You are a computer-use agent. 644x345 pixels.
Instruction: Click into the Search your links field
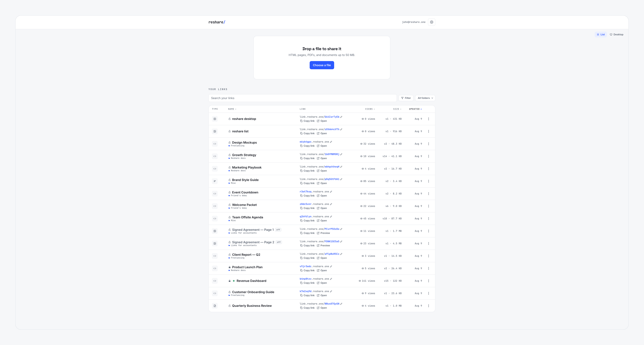point(303,98)
